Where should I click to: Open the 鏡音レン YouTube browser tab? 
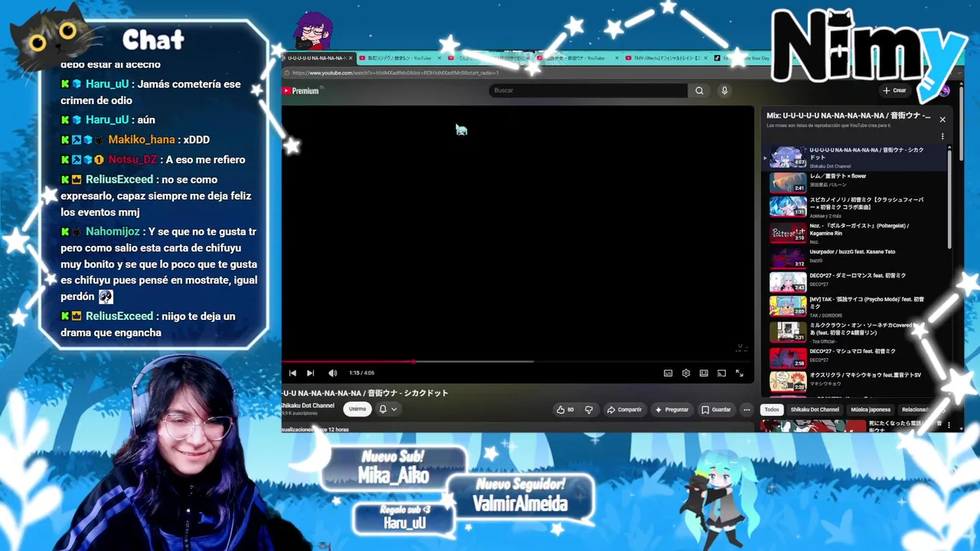point(398,58)
